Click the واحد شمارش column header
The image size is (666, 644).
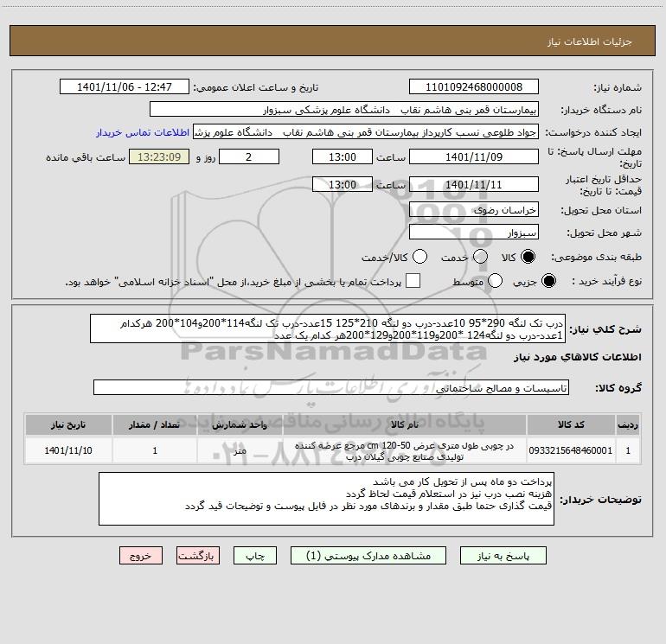[x=240, y=424]
